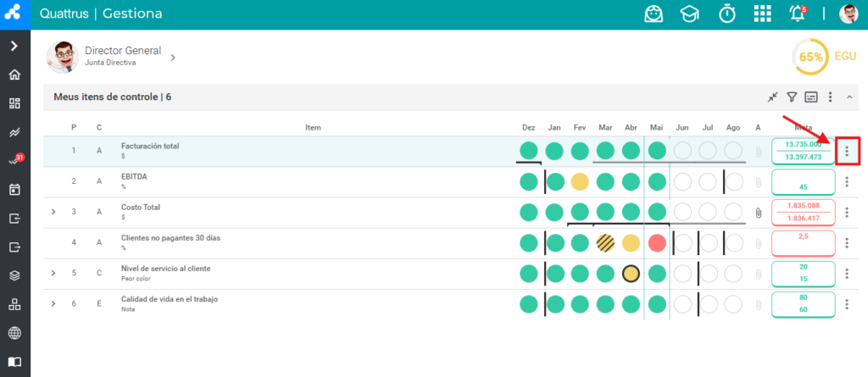The width and height of the screenshot is (868, 377).
Task: Open three-dot menu for Facturación total
Action: click(x=847, y=151)
